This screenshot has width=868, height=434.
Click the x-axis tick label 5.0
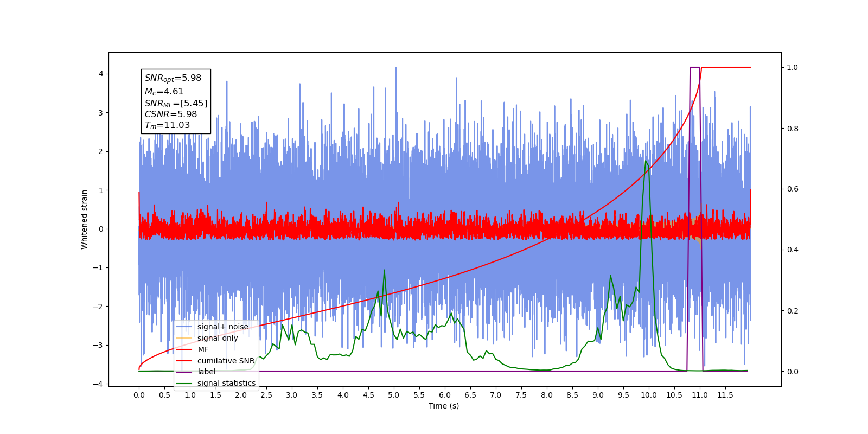coord(394,395)
